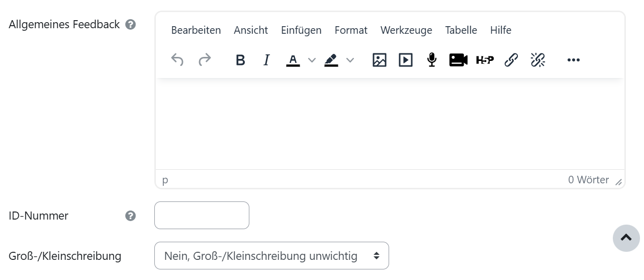Click the Undo arrow icon

(x=177, y=60)
